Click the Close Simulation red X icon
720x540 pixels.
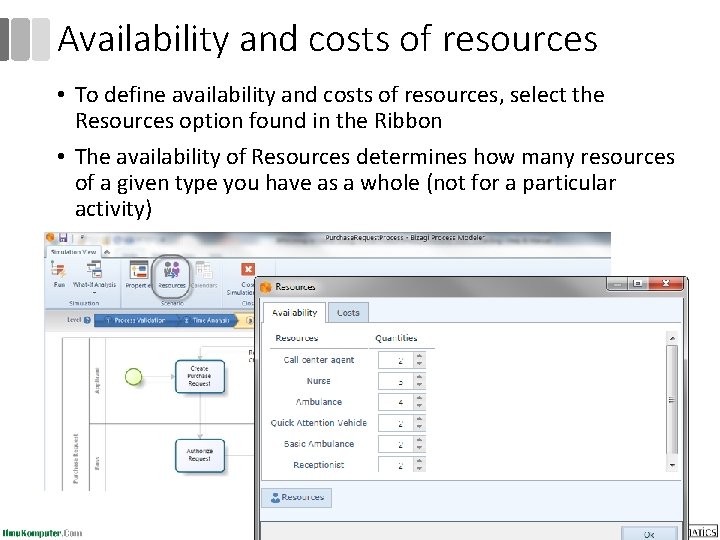pos(248,269)
